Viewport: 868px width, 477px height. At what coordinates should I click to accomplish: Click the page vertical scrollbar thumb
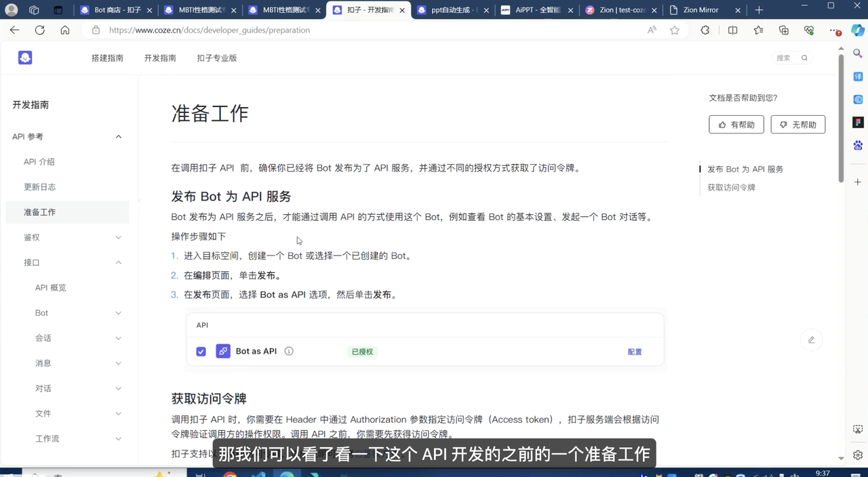coord(842,119)
